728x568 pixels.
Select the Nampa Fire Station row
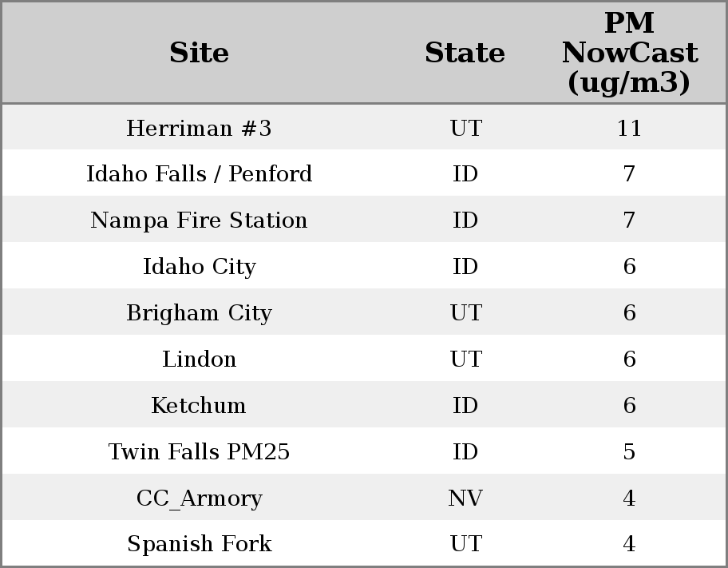pyautogui.click(x=199, y=220)
